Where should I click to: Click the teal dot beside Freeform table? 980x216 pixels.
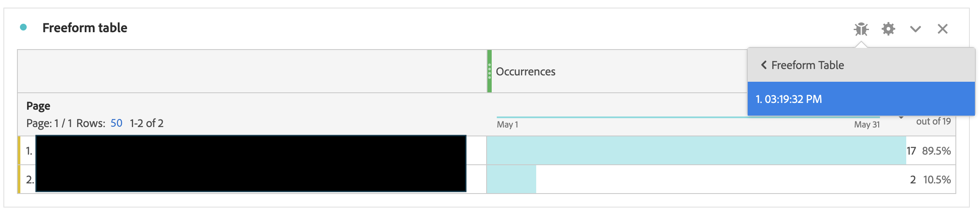click(23, 27)
